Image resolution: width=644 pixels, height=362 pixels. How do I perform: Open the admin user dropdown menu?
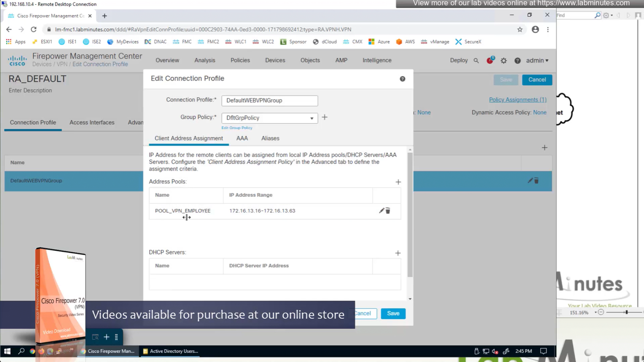(537, 61)
